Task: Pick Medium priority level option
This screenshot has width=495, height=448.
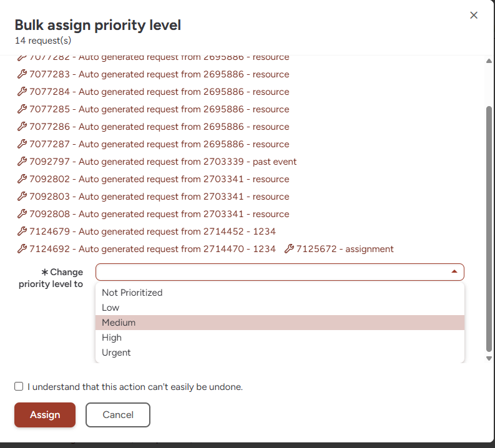Action: pyautogui.click(x=119, y=323)
